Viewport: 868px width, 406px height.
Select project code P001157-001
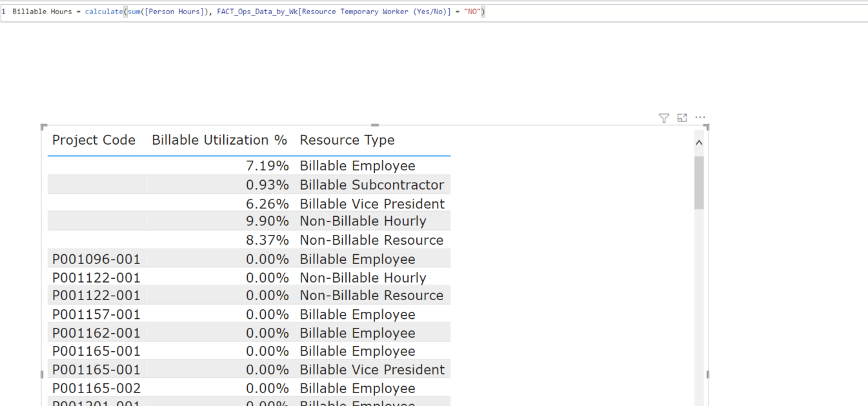96,314
